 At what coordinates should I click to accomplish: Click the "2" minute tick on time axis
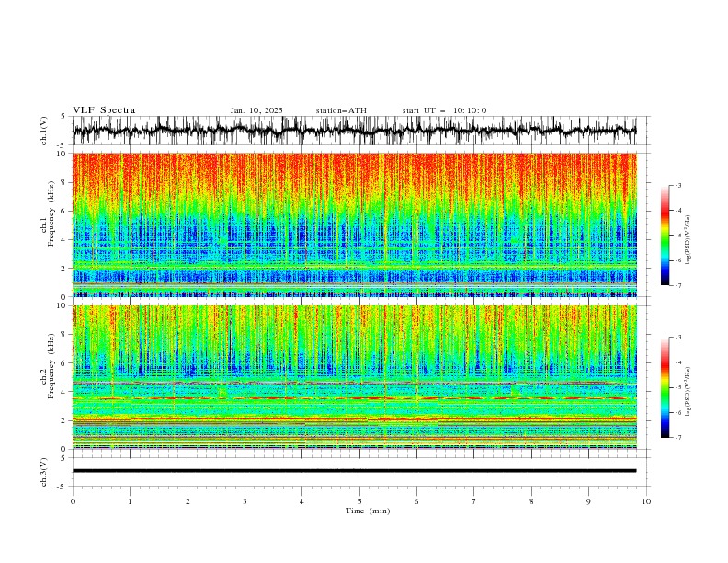click(x=188, y=501)
